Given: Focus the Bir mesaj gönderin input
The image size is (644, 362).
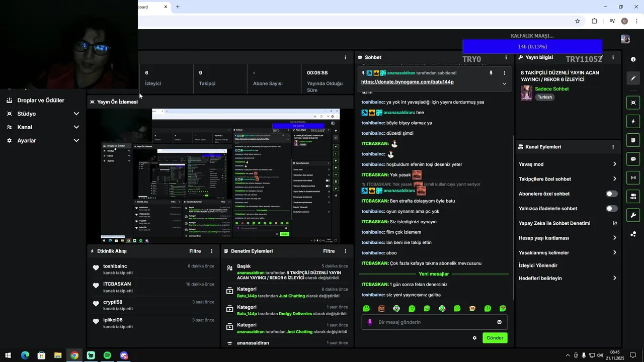Looking at the screenshot, I should click(435, 322).
